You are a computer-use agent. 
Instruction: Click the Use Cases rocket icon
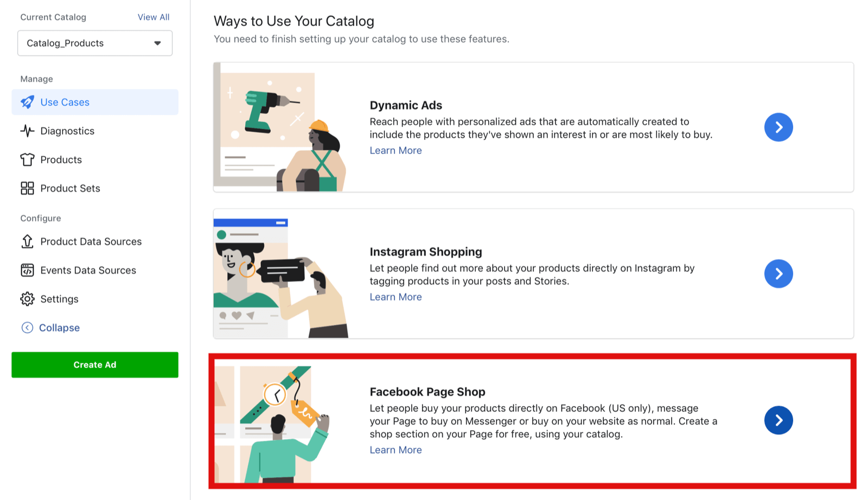click(x=27, y=102)
